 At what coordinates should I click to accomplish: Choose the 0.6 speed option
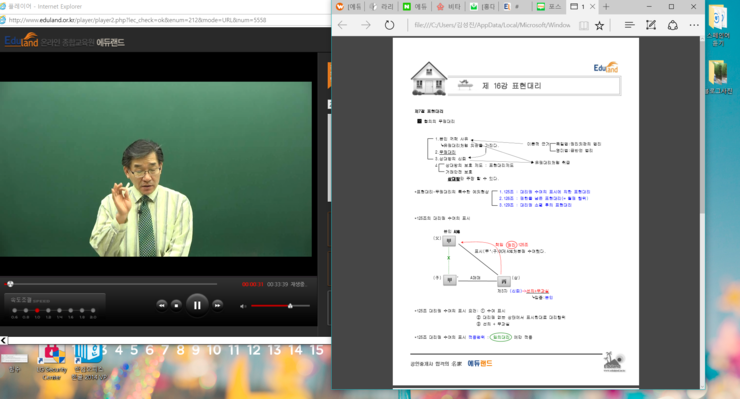pos(15,310)
